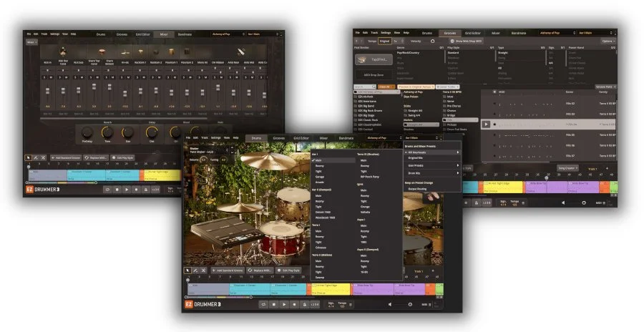
Task: Stop playback in the Drums window transport
Action: pos(274,305)
